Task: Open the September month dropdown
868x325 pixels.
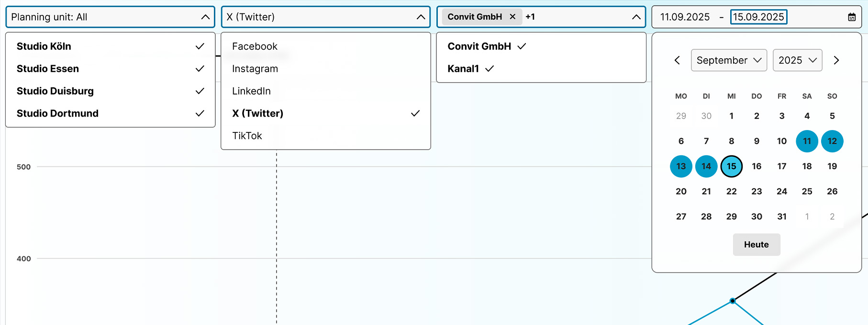Action: coord(728,60)
